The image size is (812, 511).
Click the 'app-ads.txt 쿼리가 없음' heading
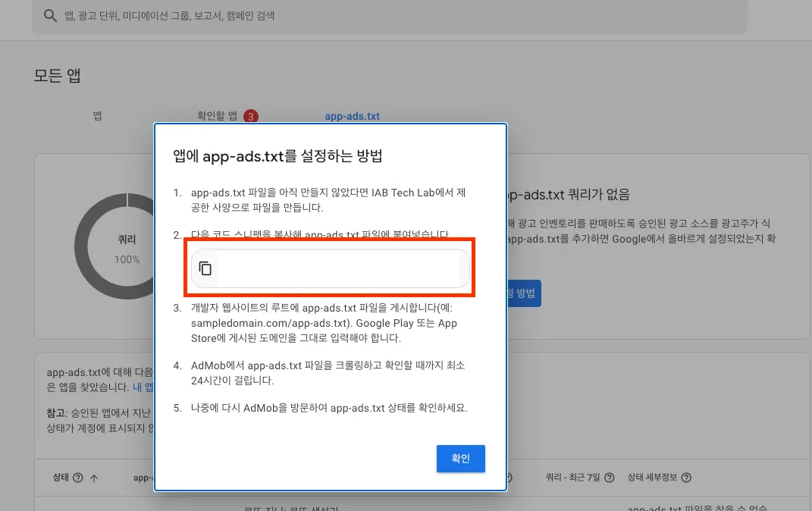point(569,195)
